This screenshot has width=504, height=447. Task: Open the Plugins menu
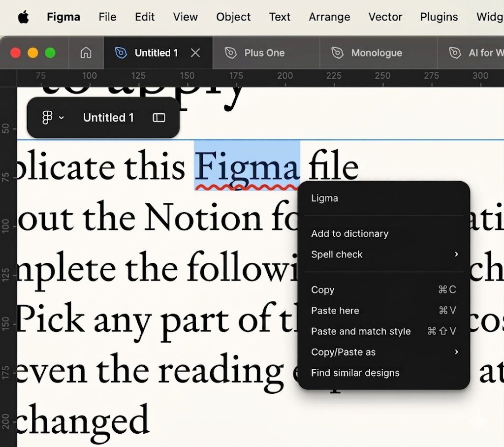coord(439,17)
